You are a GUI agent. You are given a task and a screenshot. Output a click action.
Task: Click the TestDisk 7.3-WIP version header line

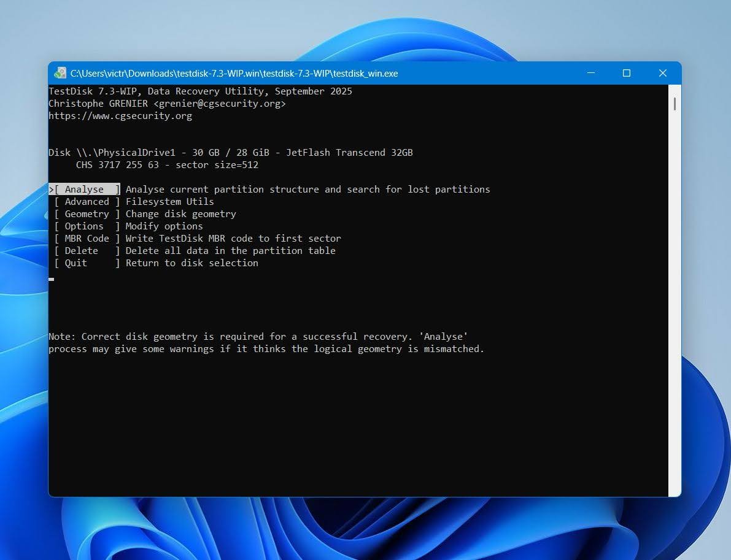pyautogui.click(x=201, y=91)
